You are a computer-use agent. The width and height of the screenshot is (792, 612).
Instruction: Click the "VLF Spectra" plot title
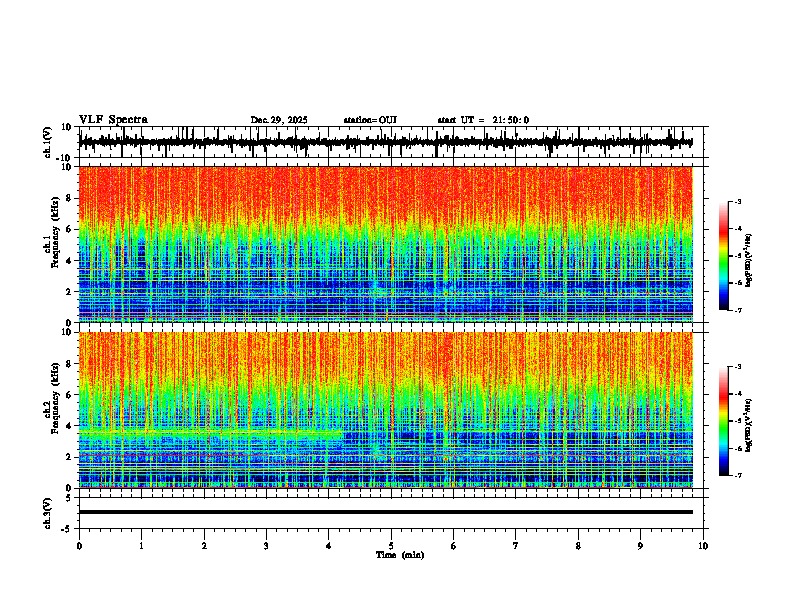point(113,120)
